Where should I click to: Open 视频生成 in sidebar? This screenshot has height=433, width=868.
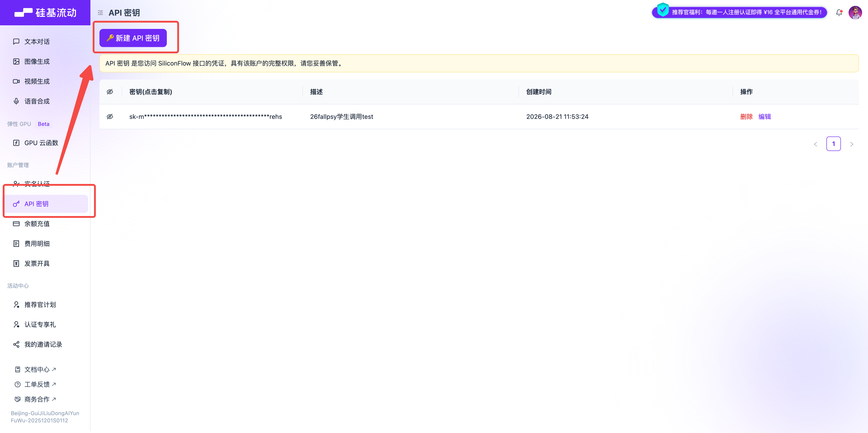[x=37, y=81]
